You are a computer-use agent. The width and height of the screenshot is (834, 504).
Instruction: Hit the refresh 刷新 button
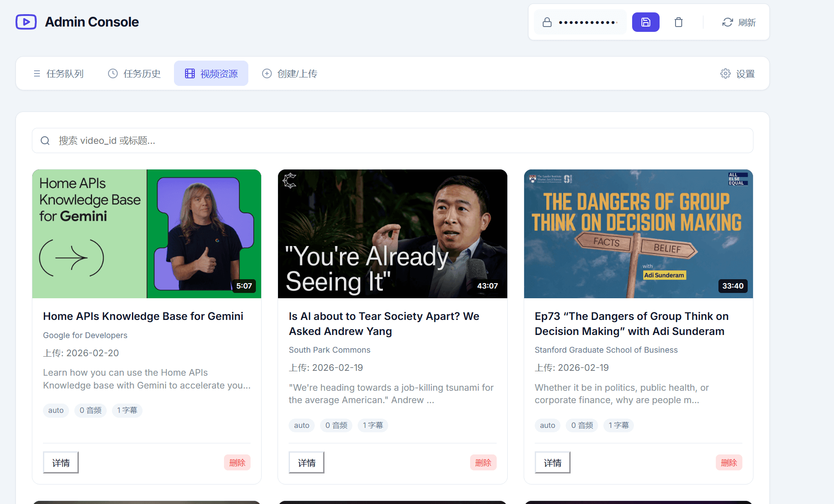pyautogui.click(x=739, y=22)
